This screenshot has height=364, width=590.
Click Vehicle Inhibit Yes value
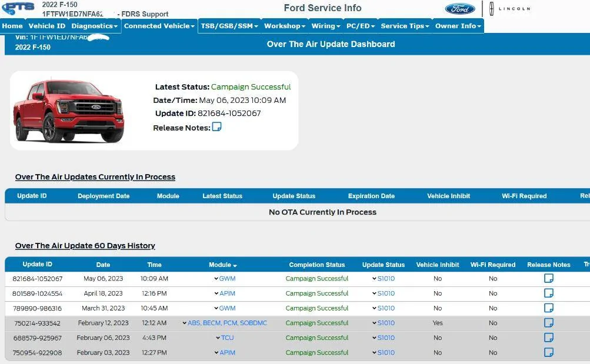(438, 323)
